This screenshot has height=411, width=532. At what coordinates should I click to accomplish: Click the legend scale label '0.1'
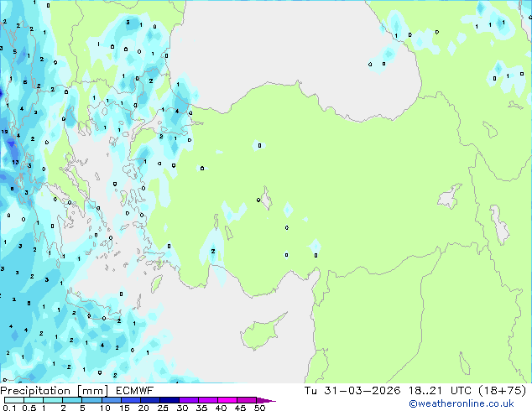(9, 408)
